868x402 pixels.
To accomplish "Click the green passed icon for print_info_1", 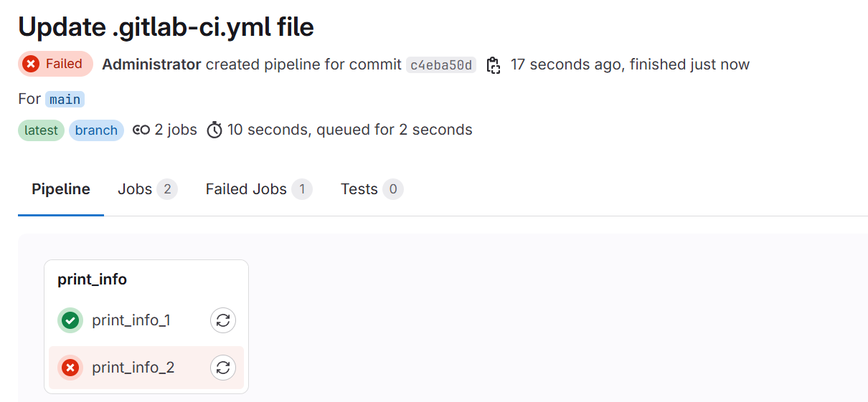I will pos(70,320).
